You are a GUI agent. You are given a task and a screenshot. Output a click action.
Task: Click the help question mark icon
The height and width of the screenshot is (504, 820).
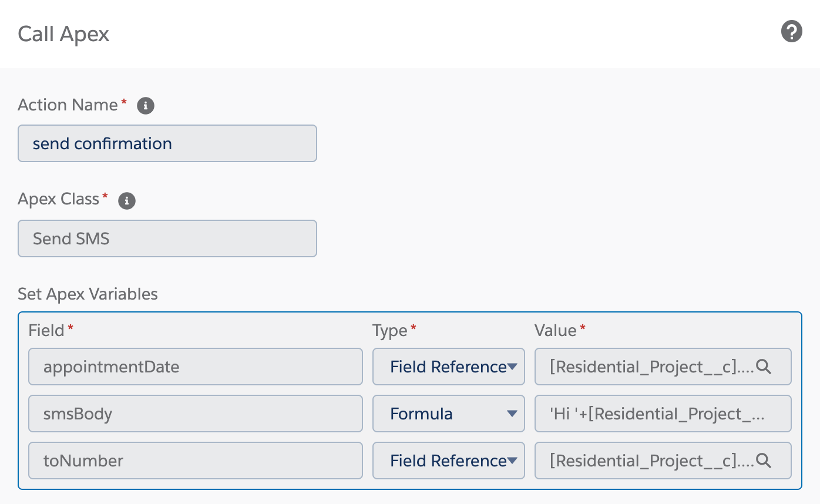click(x=791, y=32)
